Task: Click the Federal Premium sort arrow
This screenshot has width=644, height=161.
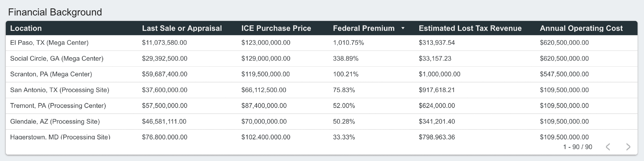Action: tap(402, 28)
